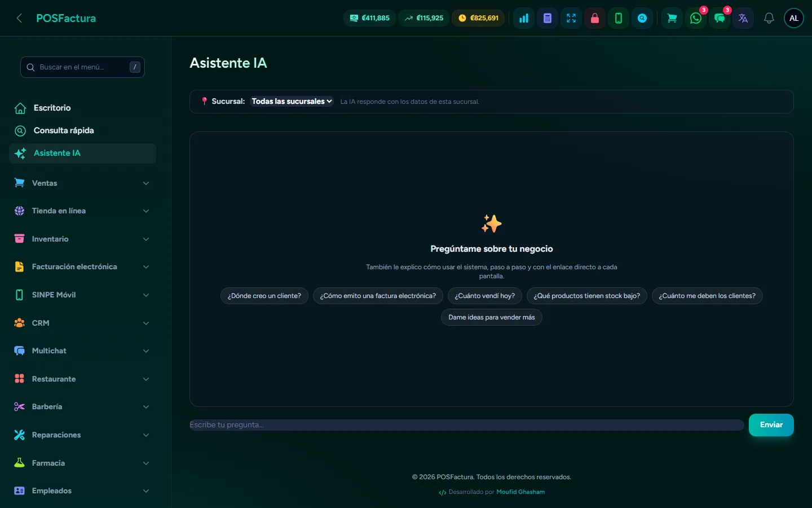
Task: Click the red padlock lock icon
Action: tap(595, 18)
